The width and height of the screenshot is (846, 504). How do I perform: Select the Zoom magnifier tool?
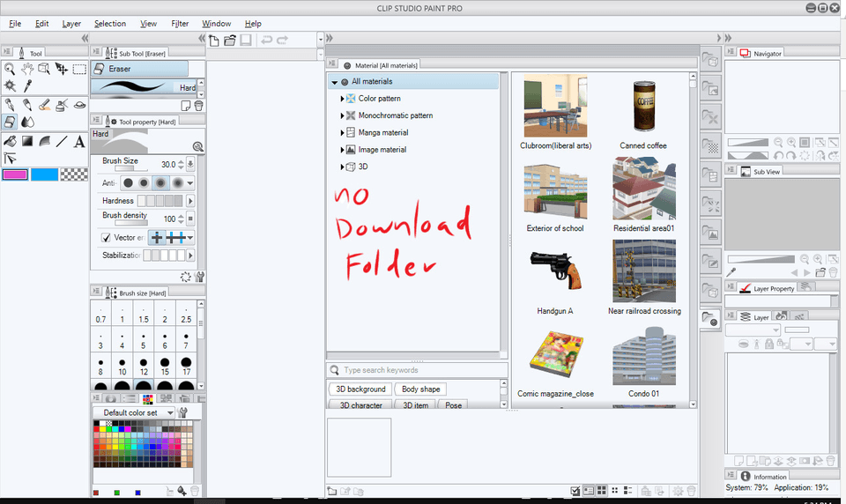(10, 69)
